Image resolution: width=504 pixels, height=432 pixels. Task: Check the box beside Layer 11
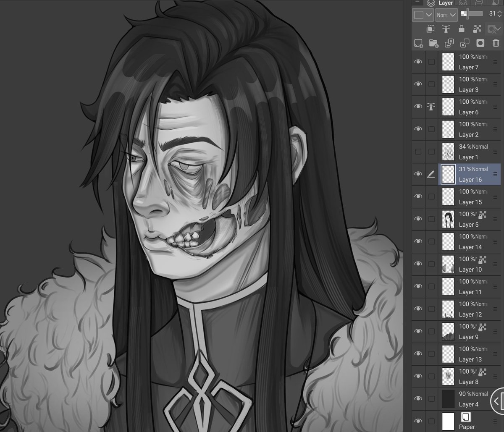[431, 286]
